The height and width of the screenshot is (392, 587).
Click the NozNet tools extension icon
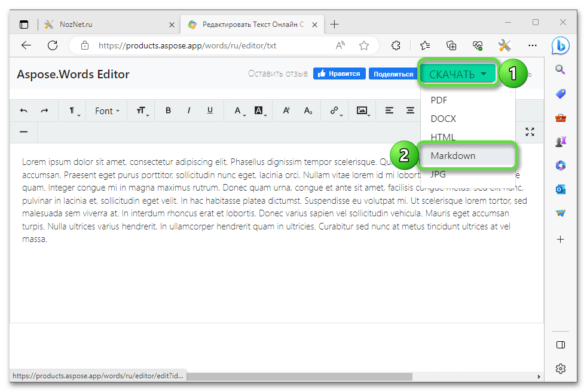pyautogui.click(x=505, y=45)
